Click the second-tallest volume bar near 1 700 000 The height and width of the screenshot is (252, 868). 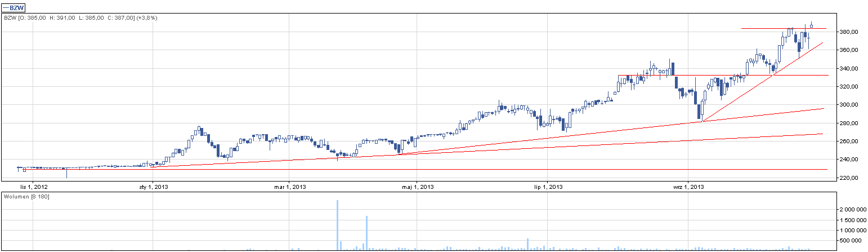pyautogui.click(x=366, y=233)
